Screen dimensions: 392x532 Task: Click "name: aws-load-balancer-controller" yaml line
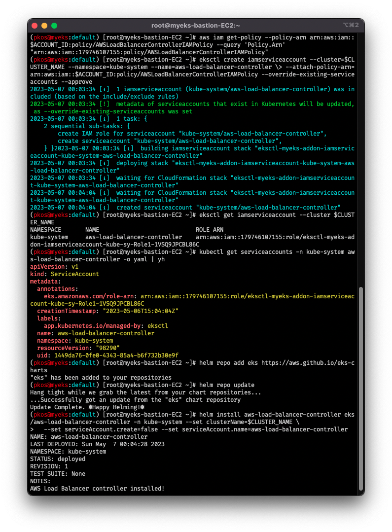[96, 333]
